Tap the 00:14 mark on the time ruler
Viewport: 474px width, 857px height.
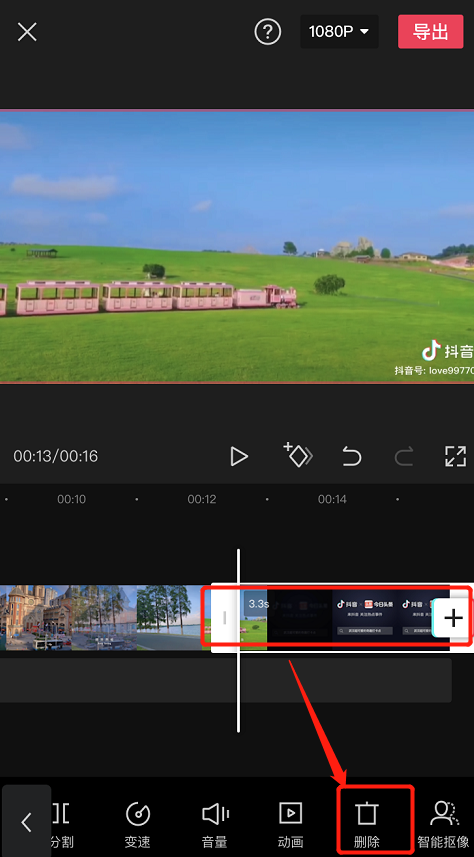tap(332, 500)
